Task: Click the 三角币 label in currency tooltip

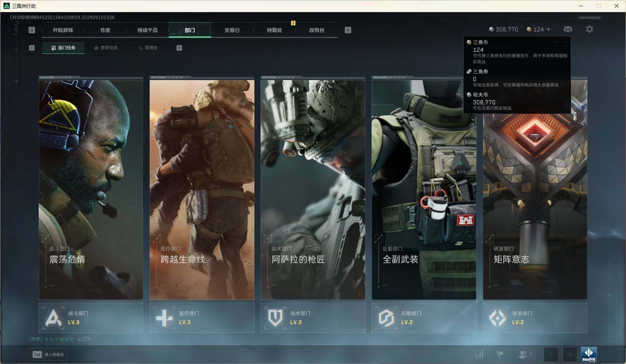Action: point(480,42)
